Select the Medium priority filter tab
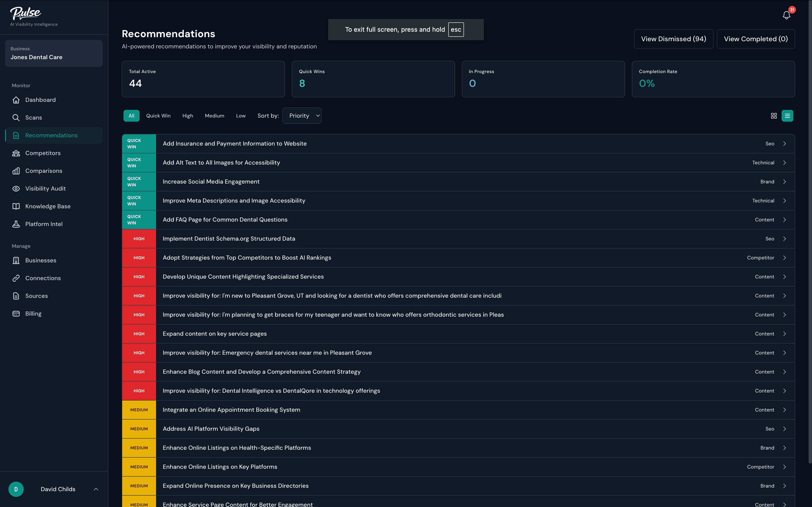Image resolution: width=812 pixels, height=507 pixels. tap(214, 115)
